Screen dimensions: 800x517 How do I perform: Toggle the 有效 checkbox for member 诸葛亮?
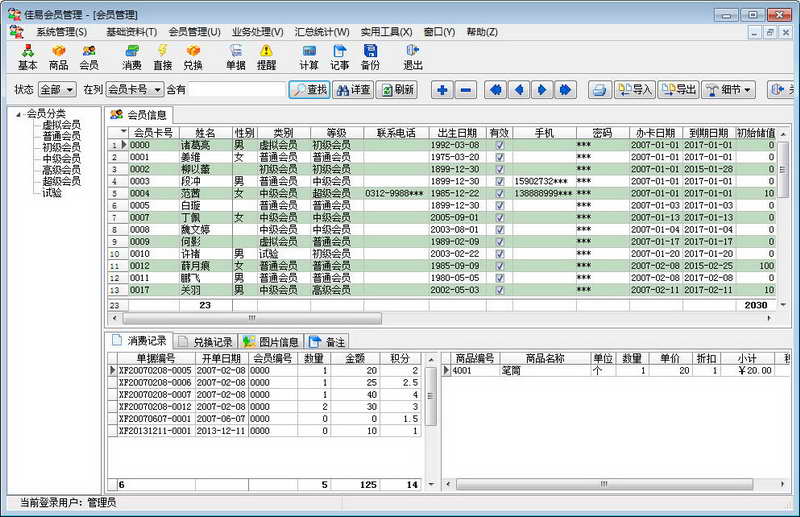(x=499, y=145)
